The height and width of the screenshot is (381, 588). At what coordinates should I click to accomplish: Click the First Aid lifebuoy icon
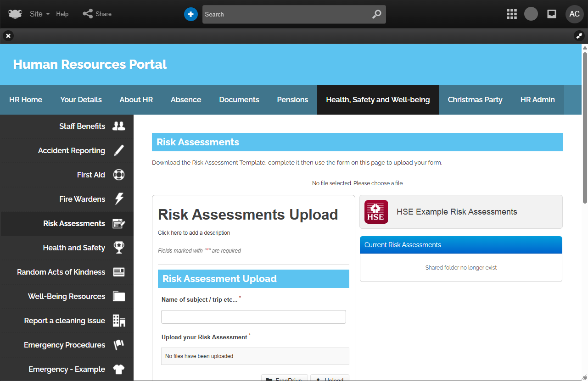coord(119,175)
